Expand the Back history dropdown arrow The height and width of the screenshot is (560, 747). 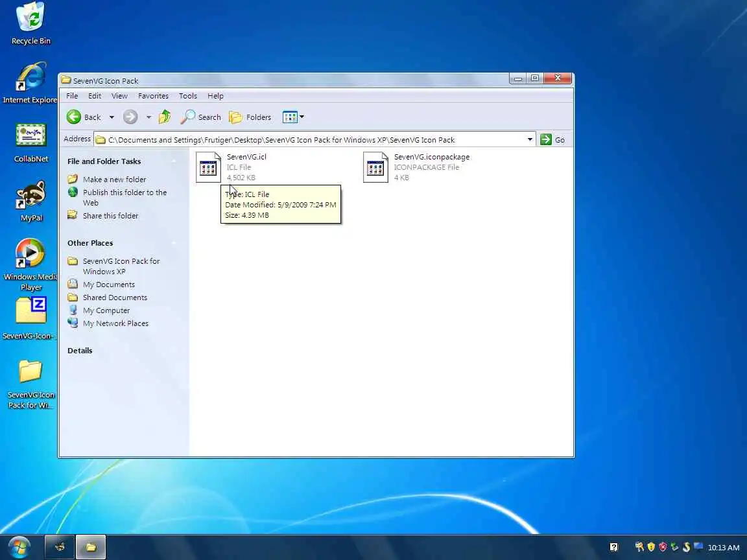[112, 117]
